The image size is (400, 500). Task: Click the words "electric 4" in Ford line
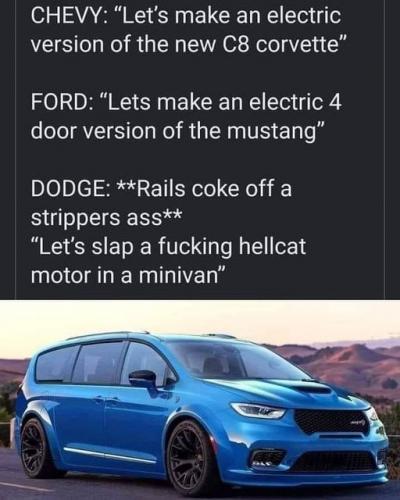tap(296, 102)
